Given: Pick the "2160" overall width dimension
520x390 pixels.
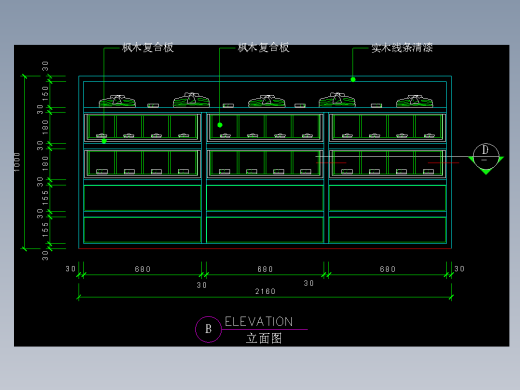Looking at the screenshot, I should [265, 291].
